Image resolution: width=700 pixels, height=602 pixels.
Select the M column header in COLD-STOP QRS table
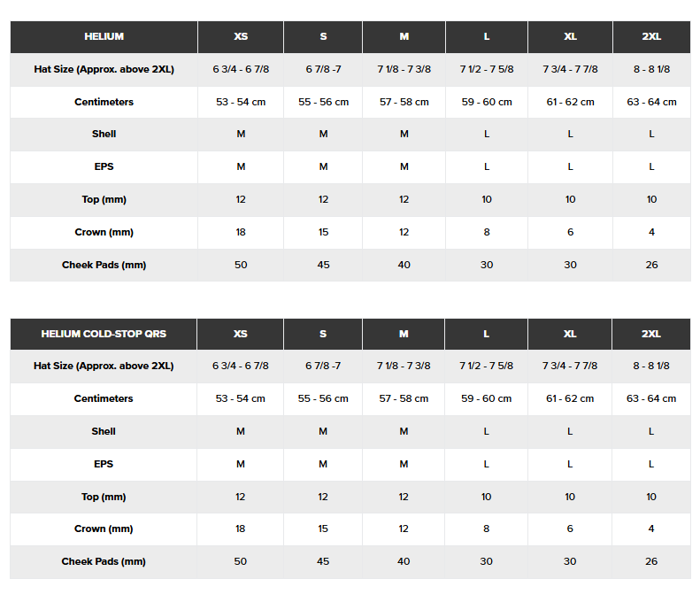coord(404,334)
